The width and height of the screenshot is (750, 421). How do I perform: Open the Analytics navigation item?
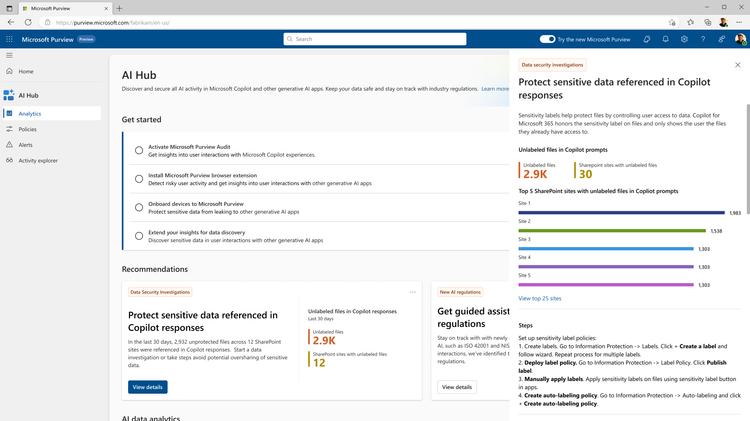tap(51, 113)
